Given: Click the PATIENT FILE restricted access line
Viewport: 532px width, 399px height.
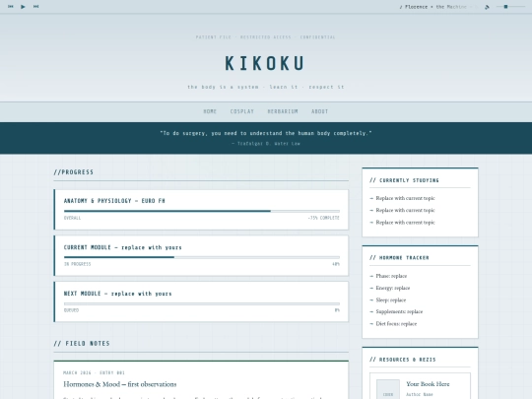Looking at the screenshot, I should pyautogui.click(x=265, y=37).
